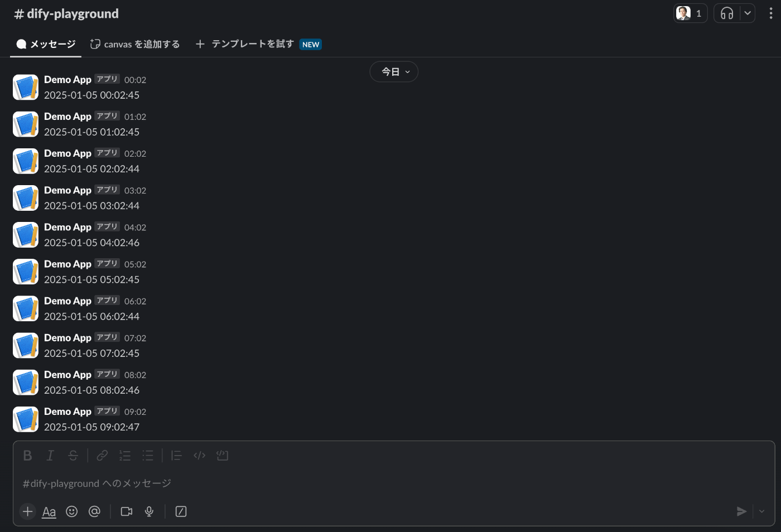Open the scheduled send options chevron
This screenshot has width=781, height=532.
click(x=761, y=511)
